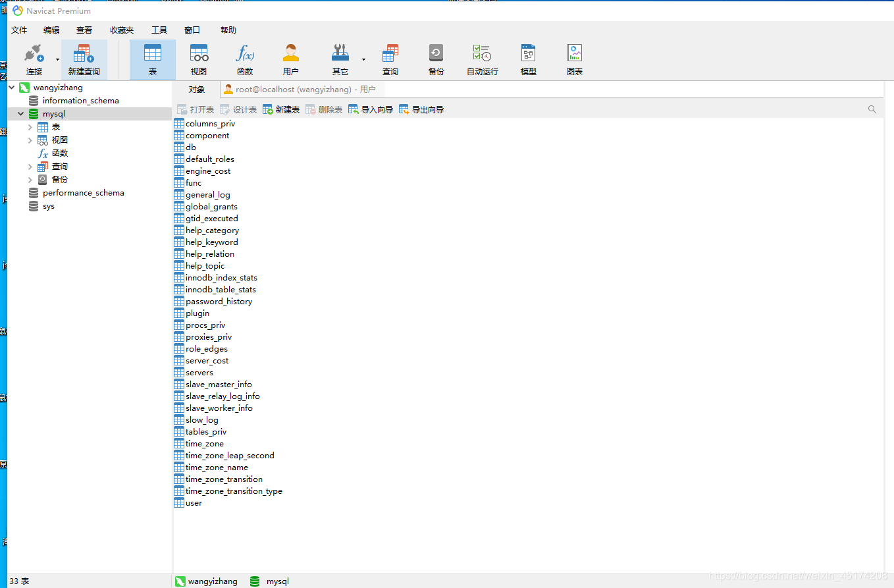Open the 工具 menu
Screen dimensions: 894x588
[159, 30]
